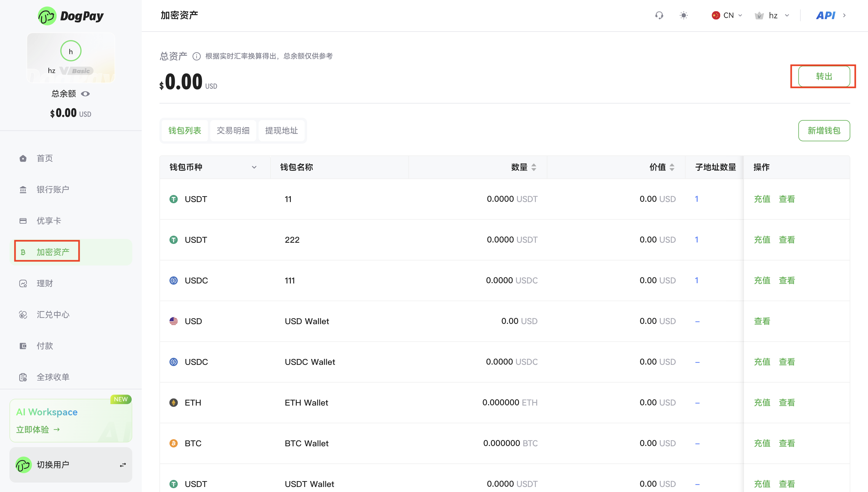The height and width of the screenshot is (492, 868).
Task: Expand the 钱包币种 filter dropdown
Action: (254, 167)
